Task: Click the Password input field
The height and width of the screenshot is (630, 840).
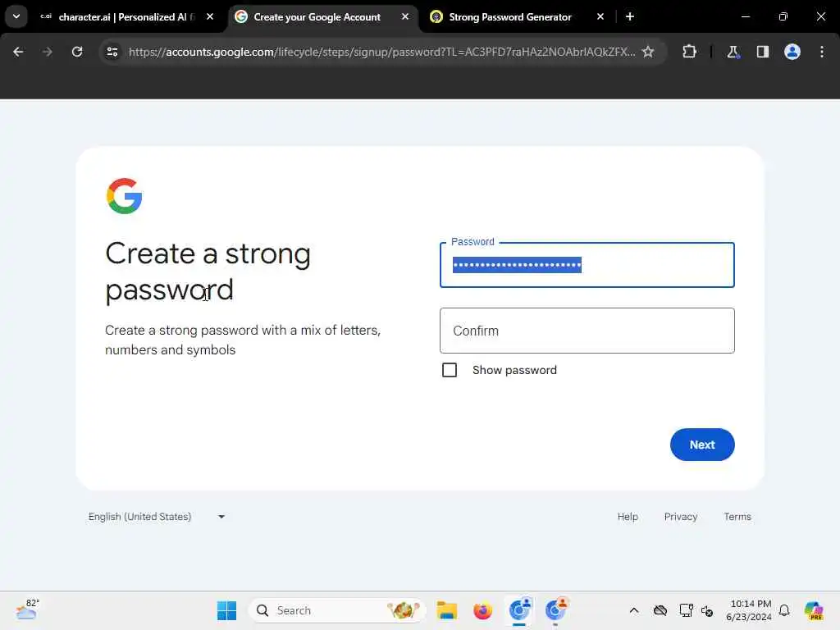Action: coord(587,265)
